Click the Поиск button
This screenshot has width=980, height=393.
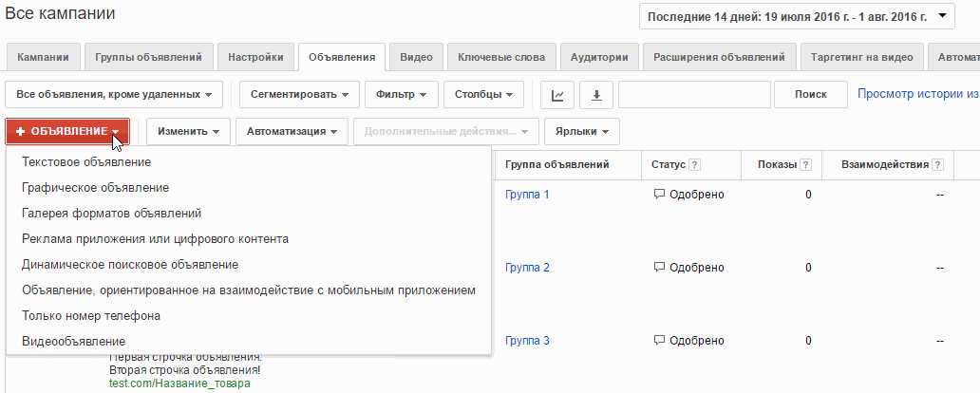pos(811,94)
